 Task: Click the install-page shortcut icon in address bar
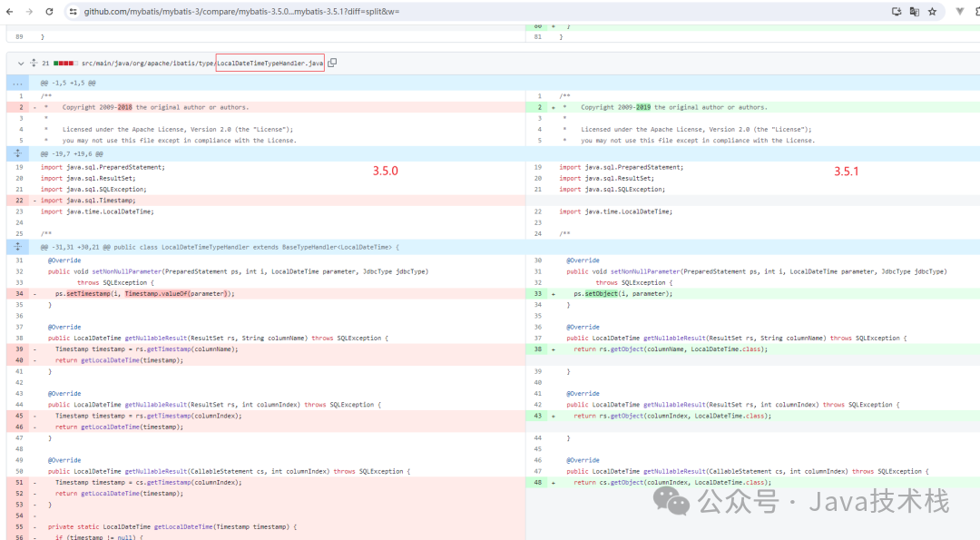coord(896,12)
